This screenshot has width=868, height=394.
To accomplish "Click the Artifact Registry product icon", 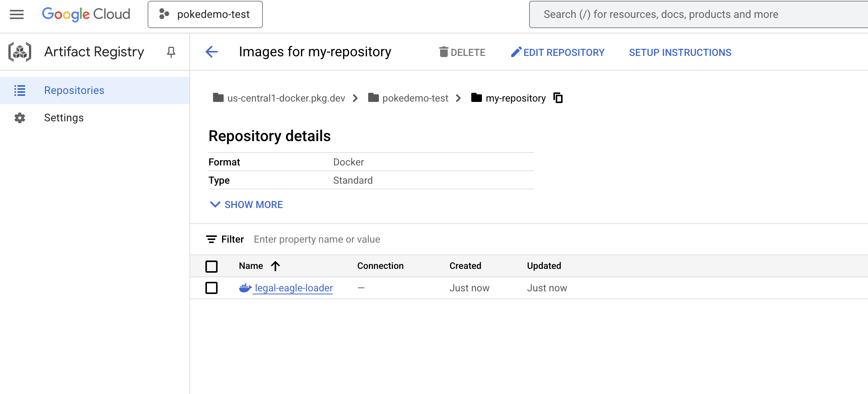I will click(20, 52).
